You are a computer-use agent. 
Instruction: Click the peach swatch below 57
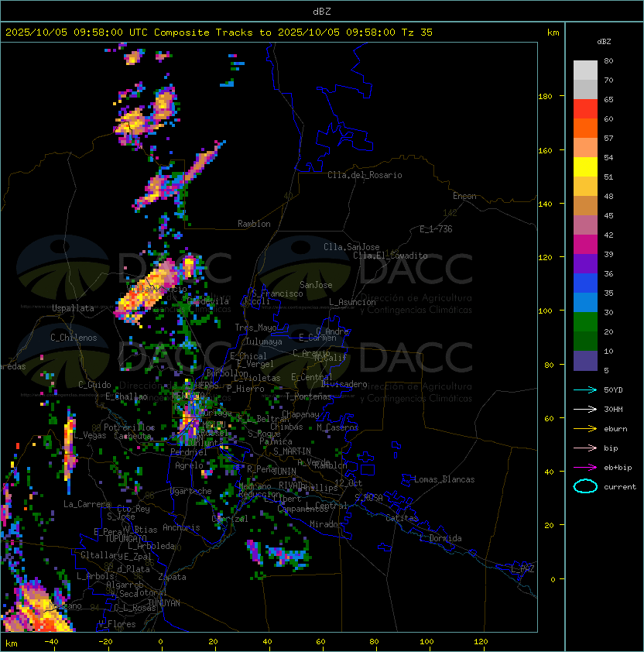(585, 148)
